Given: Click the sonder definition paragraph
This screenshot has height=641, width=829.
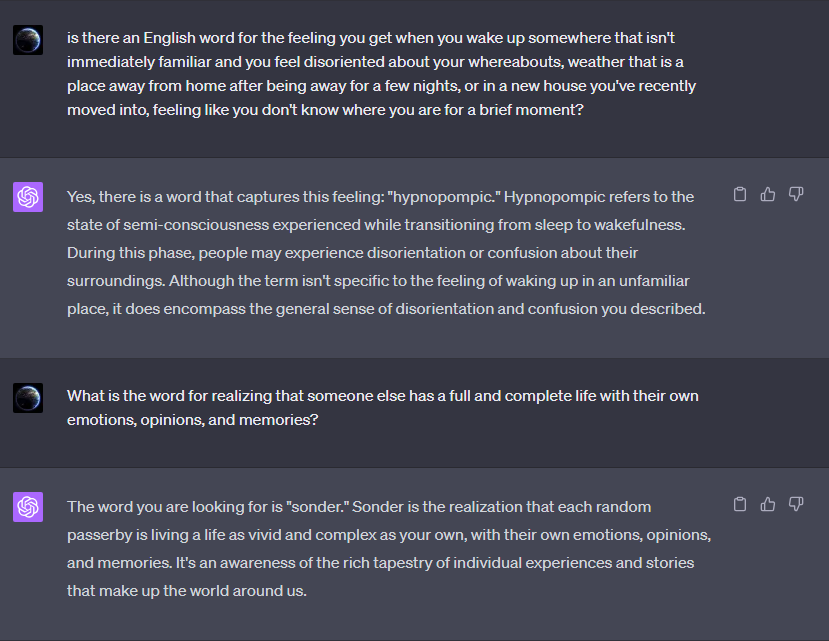Looking at the screenshot, I should (388, 548).
